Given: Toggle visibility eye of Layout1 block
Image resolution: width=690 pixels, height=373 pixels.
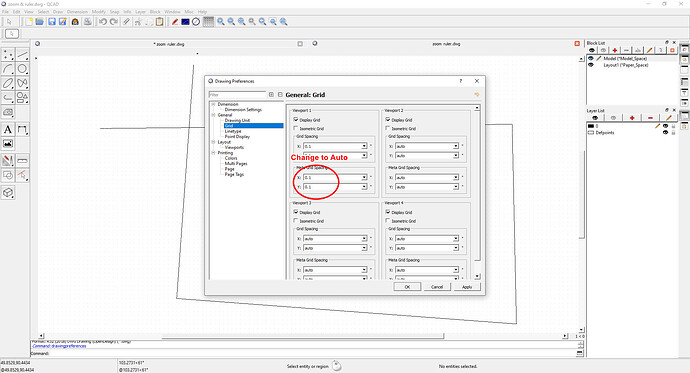Looking at the screenshot, I should point(591,65).
